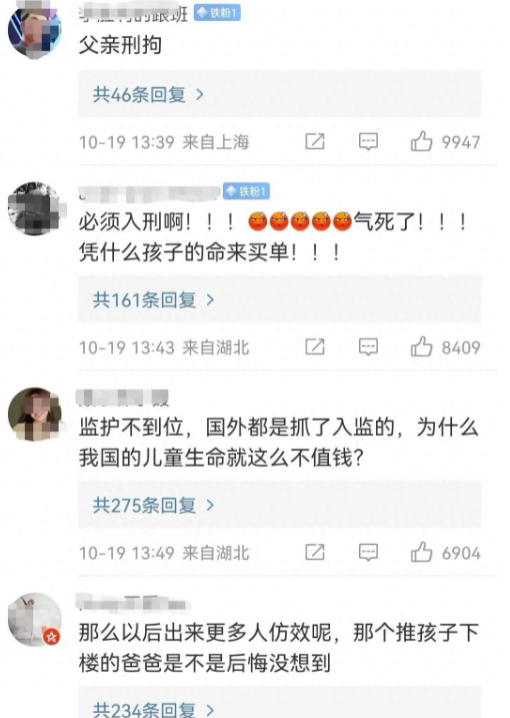Viewport: 510px width, 718px height.
Task: Like the 监护不到位 comment with 6904 likes
Action: tap(422, 552)
